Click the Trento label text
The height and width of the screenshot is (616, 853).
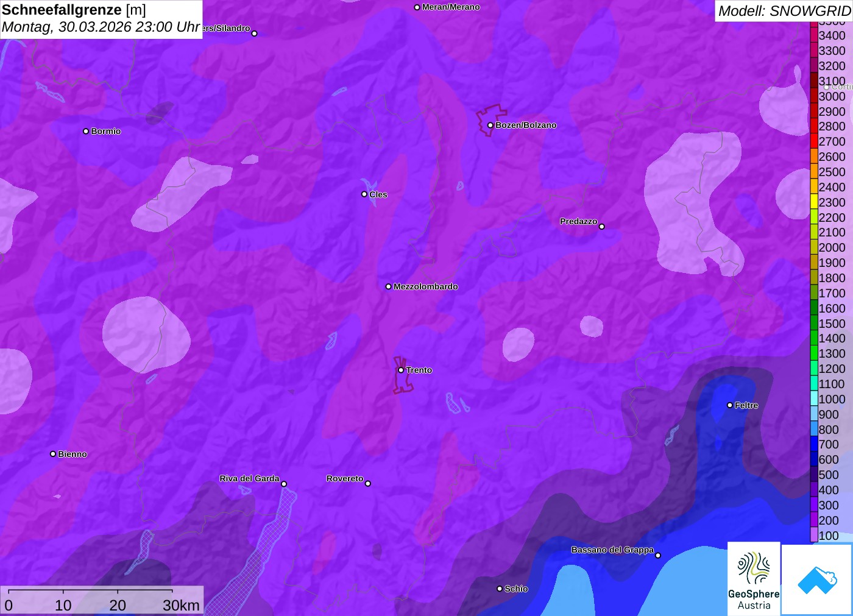click(x=419, y=370)
